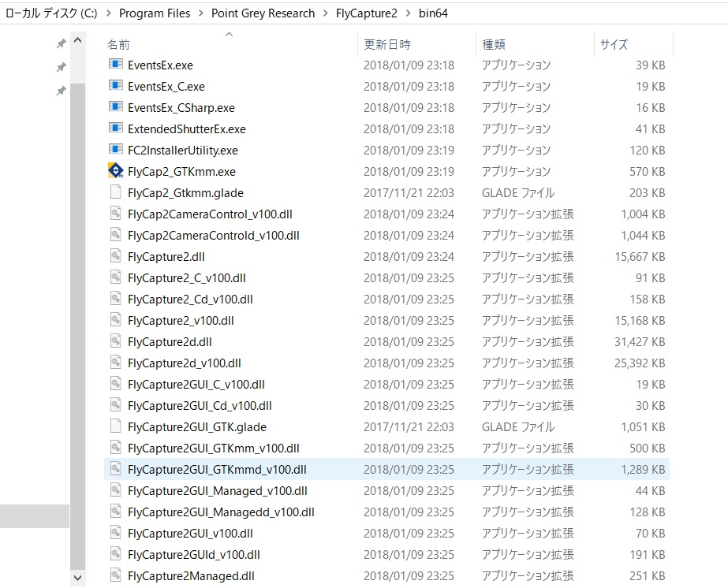This screenshot has height=588, width=728.
Task: Select file name FlyCapture2GUI_Managedd_v100.dll
Action: [221, 512]
